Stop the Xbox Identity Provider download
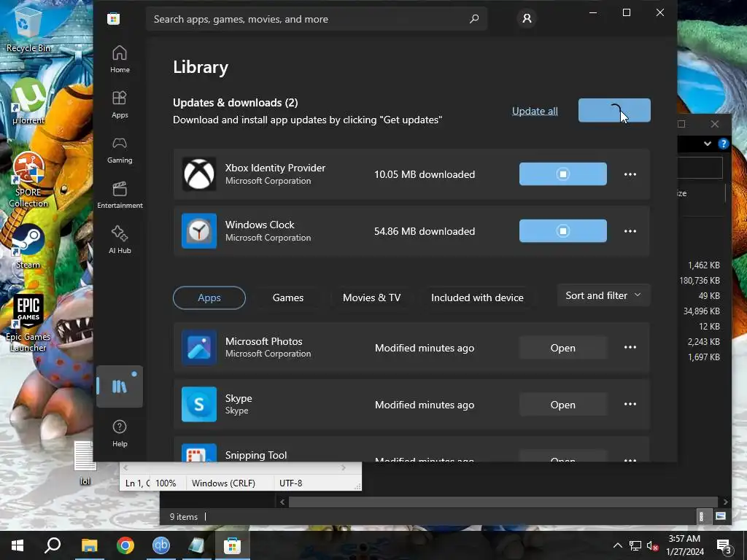Screen dimensions: 747x560 [x=562, y=174]
